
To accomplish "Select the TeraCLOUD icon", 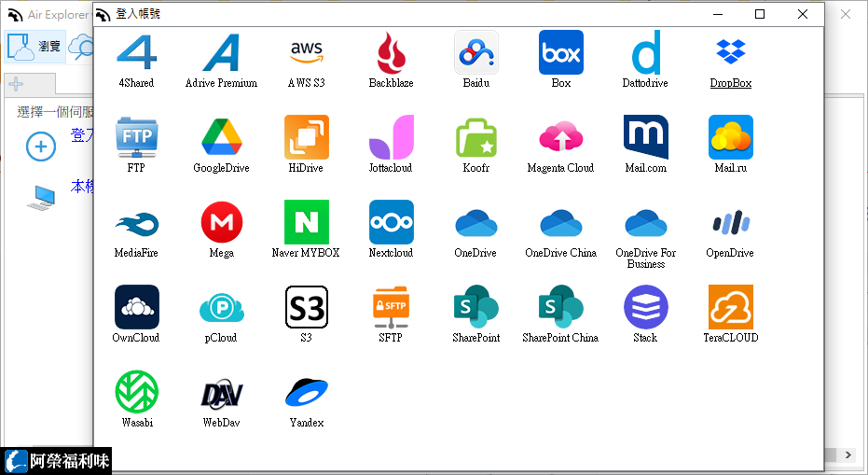I will (731, 307).
